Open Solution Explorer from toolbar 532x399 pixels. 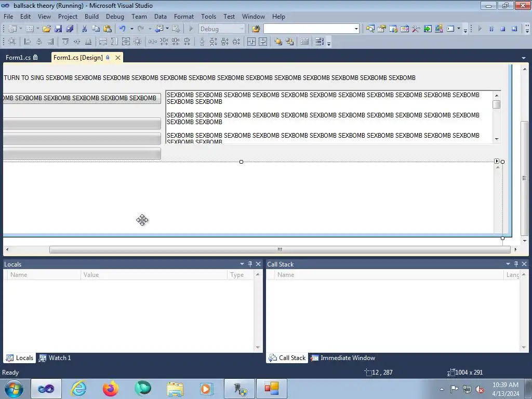click(x=370, y=29)
